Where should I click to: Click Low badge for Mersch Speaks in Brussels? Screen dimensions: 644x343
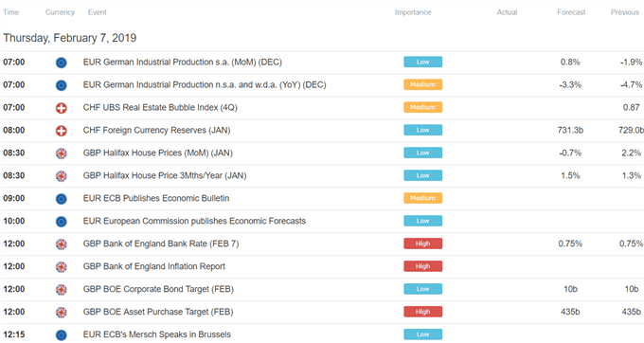click(x=423, y=334)
